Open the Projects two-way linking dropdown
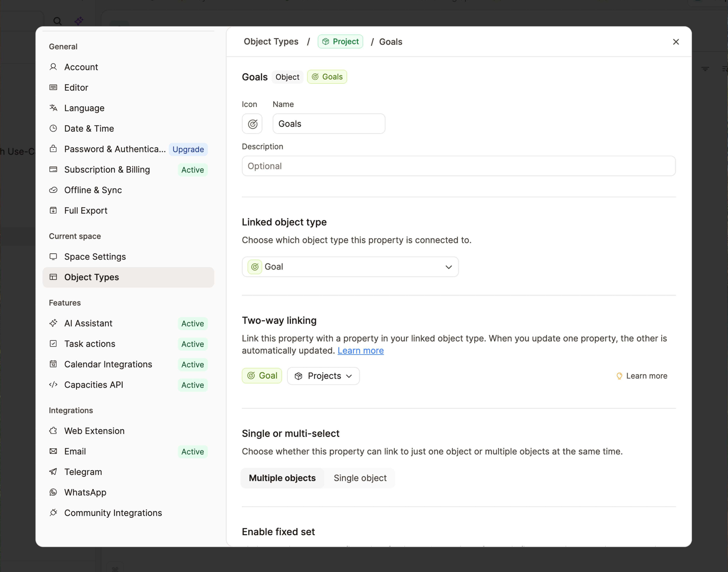 tap(323, 376)
